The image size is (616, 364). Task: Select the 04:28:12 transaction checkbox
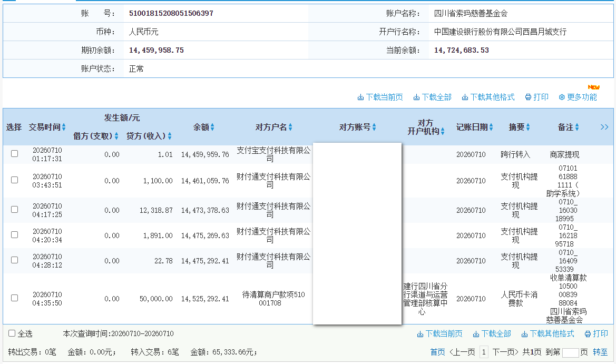(15, 260)
